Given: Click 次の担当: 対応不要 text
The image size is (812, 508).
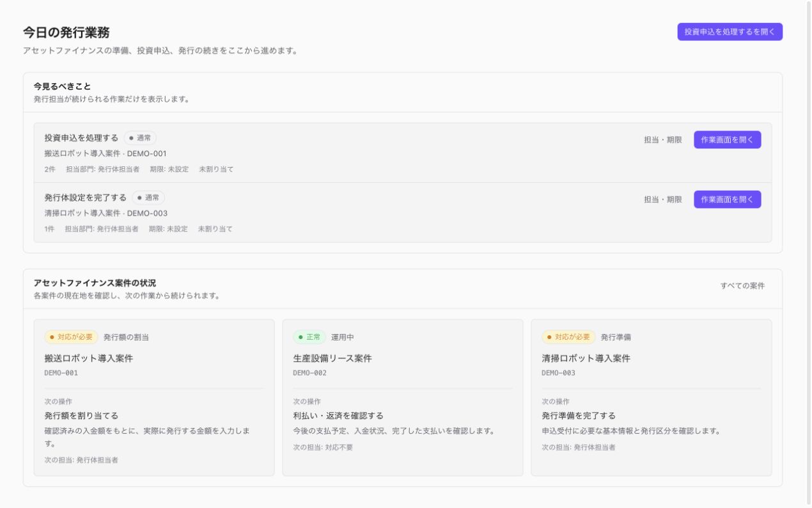Looking at the screenshot, I should (x=323, y=447).
